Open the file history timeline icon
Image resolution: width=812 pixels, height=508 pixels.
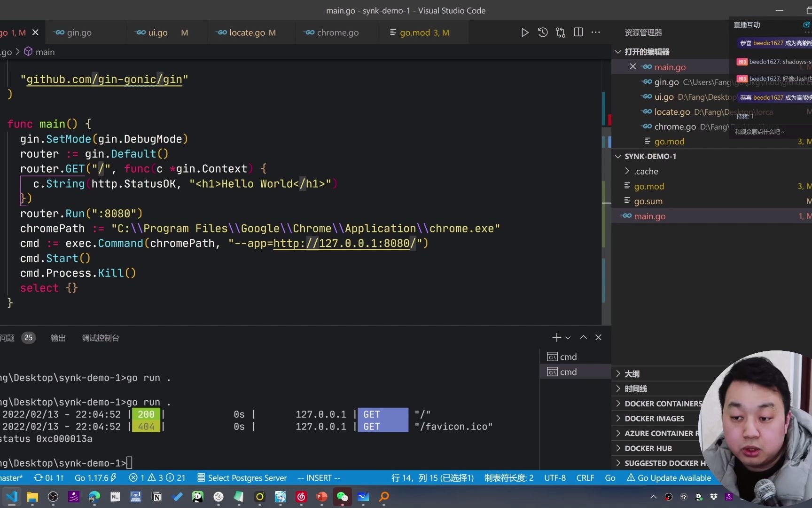pos(543,32)
